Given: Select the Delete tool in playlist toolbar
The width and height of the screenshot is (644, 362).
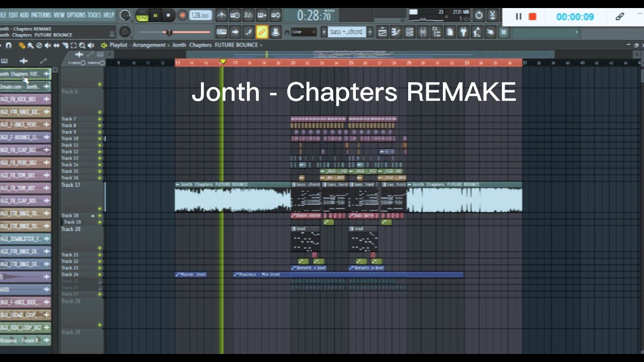Looking at the screenshot, I should (39, 45).
